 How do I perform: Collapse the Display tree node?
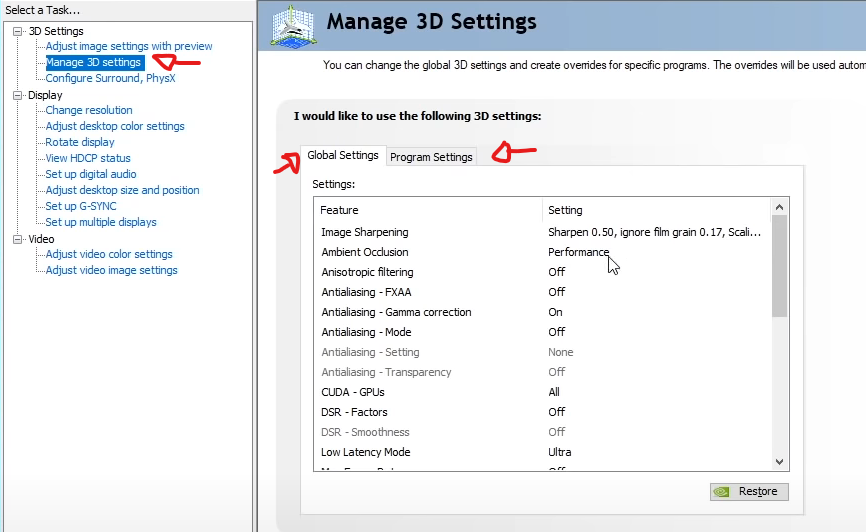[18, 95]
